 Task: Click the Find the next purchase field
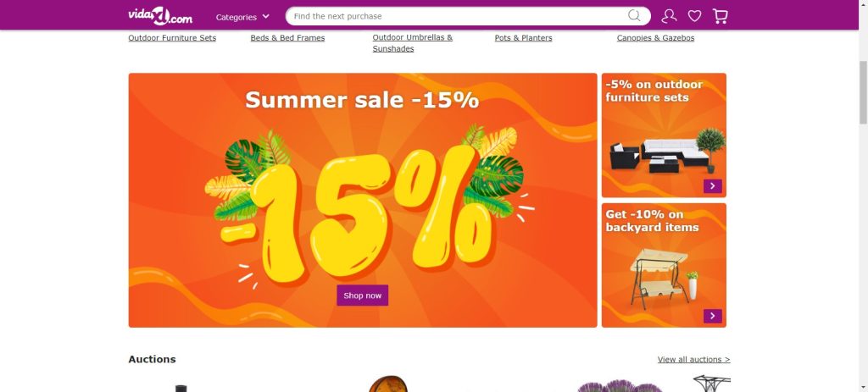(459, 16)
